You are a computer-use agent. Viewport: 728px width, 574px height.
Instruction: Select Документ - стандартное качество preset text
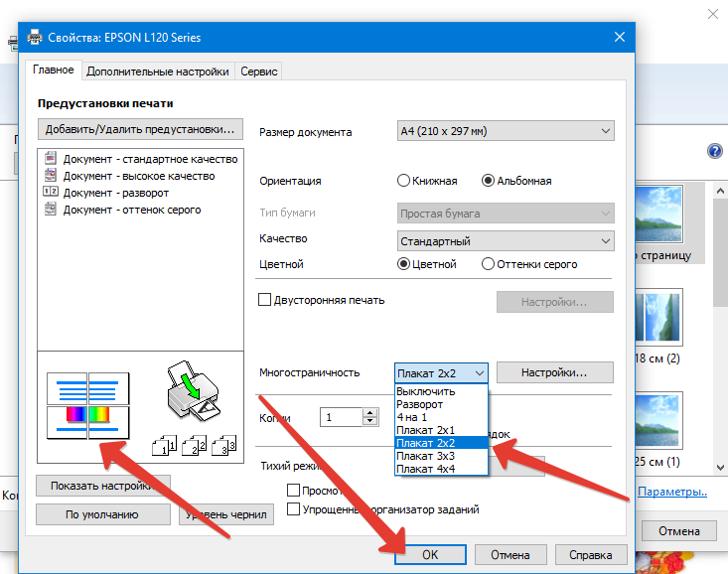pos(150,159)
